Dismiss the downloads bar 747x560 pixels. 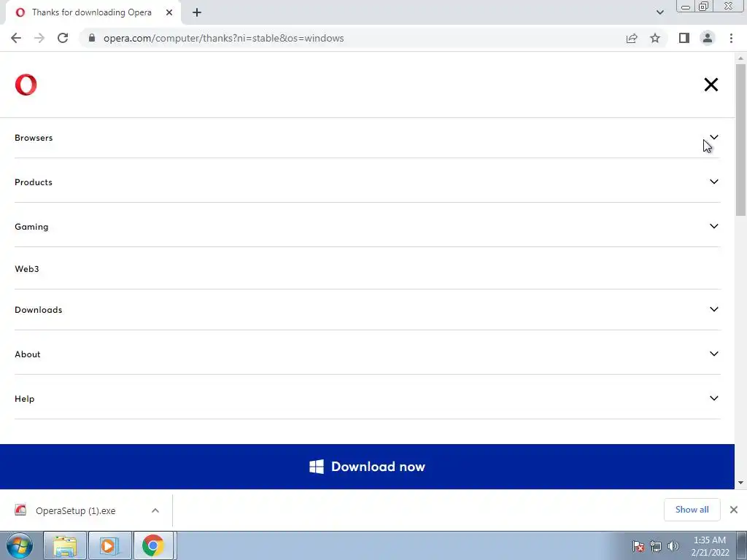734,510
